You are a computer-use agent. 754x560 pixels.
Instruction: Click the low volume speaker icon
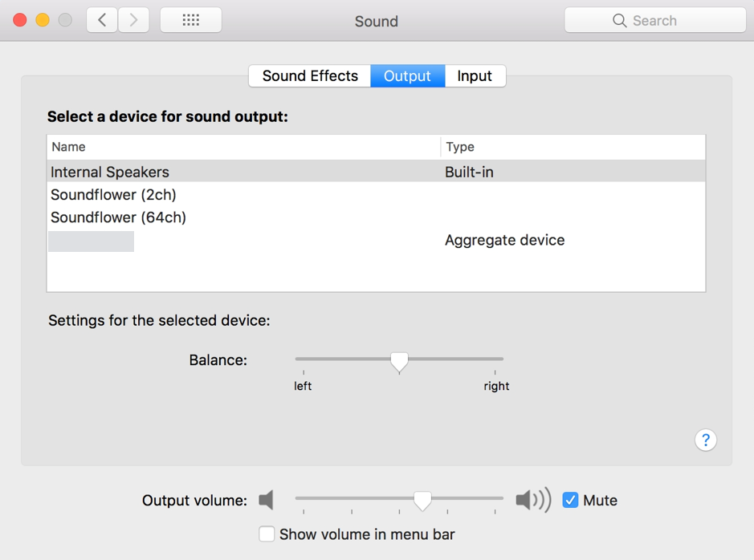267,500
